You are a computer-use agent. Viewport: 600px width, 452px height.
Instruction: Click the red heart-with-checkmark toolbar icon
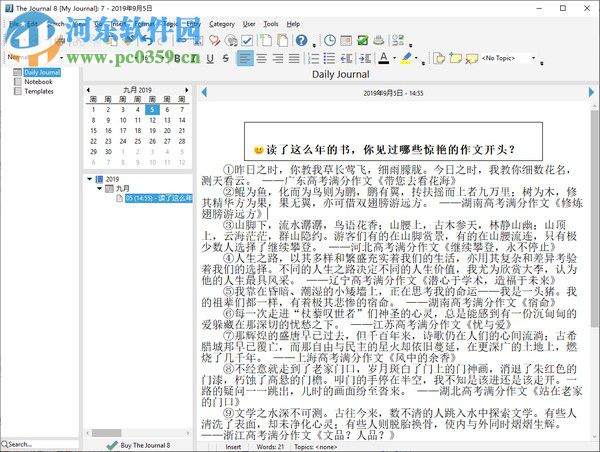214,40
